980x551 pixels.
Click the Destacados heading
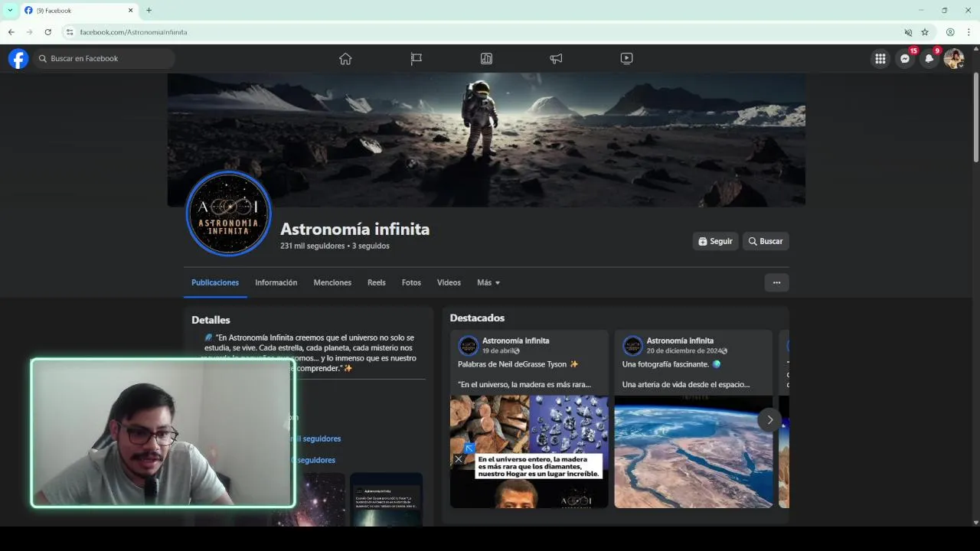477,318
